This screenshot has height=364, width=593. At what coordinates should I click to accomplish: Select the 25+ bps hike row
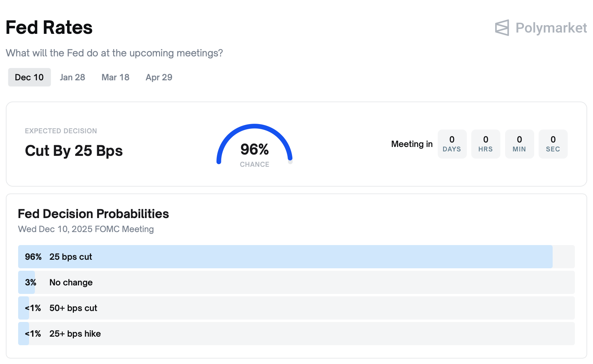point(296,334)
